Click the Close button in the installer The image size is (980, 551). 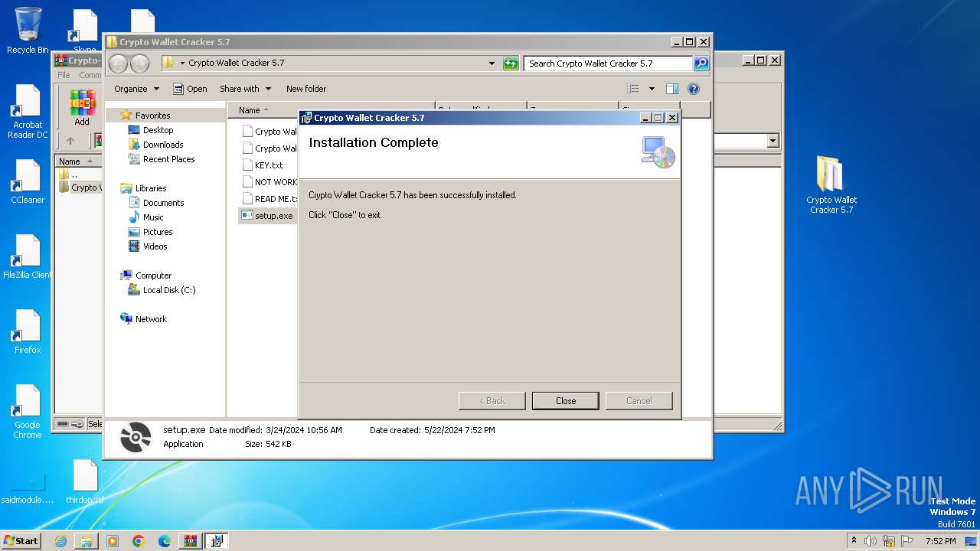[x=566, y=400]
